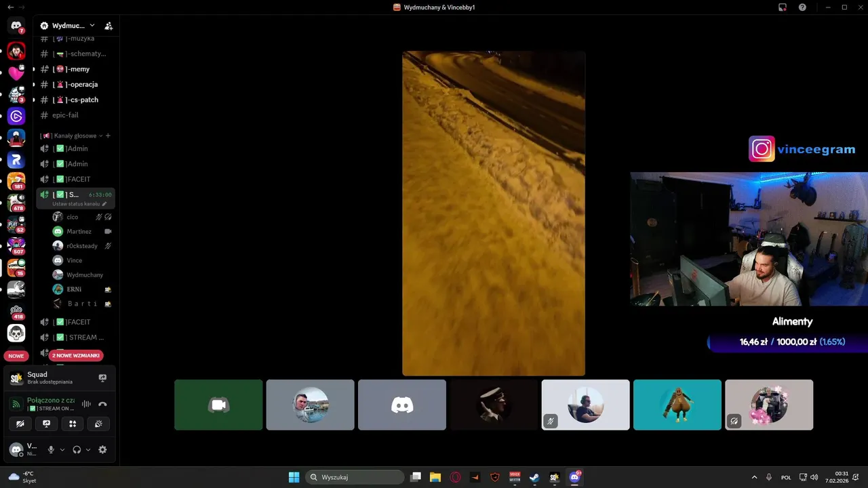Open microphone input device dropdown arrow
This screenshot has height=488, width=868.
pyautogui.click(x=62, y=449)
